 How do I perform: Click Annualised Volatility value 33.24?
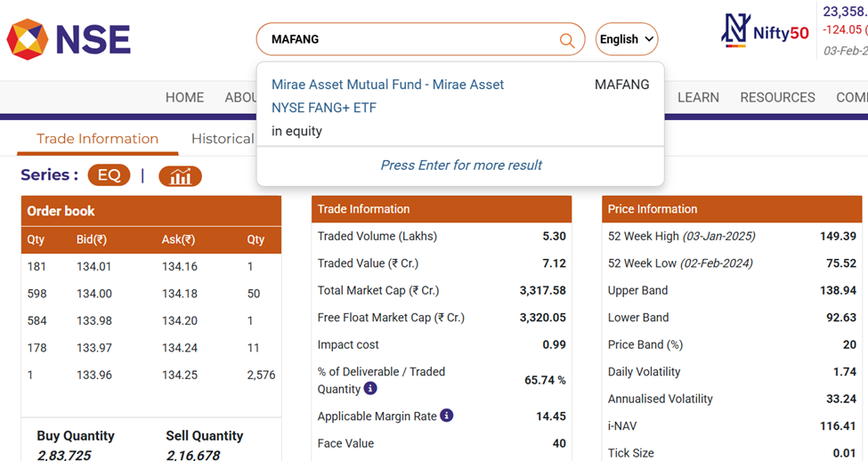841,399
